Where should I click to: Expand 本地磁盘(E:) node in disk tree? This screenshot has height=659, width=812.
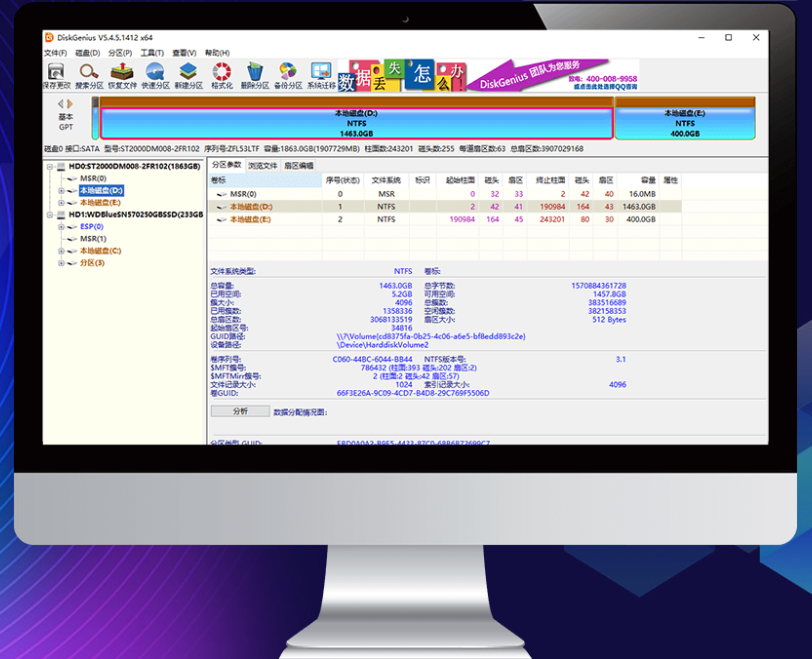click(61, 202)
